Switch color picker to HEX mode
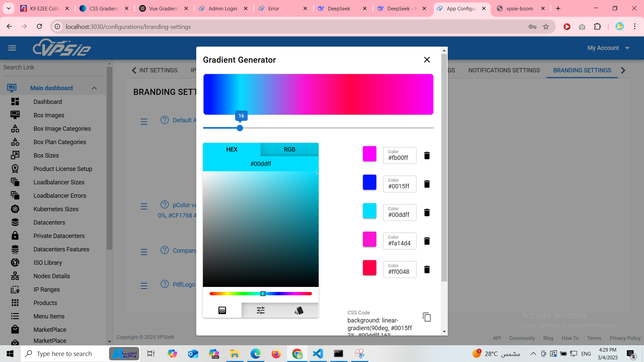Viewport: 644px width, 362px height. [x=232, y=149]
